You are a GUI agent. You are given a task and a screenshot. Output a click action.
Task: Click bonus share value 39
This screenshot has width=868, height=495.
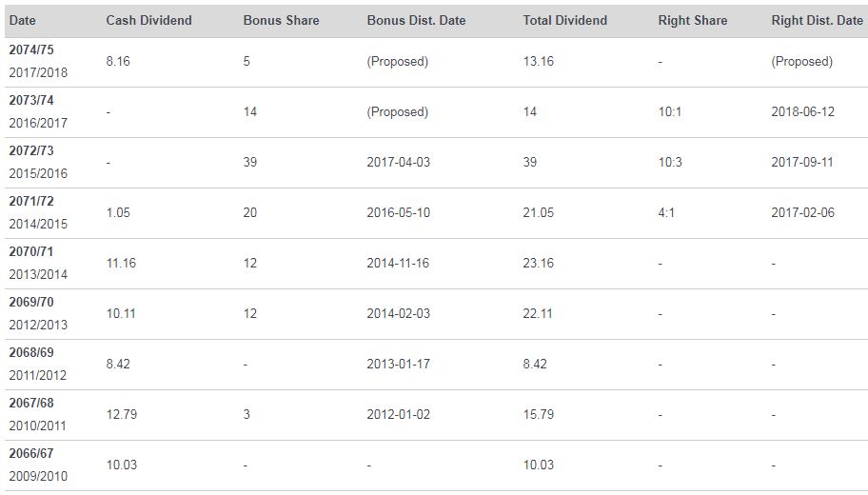(250, 162)
